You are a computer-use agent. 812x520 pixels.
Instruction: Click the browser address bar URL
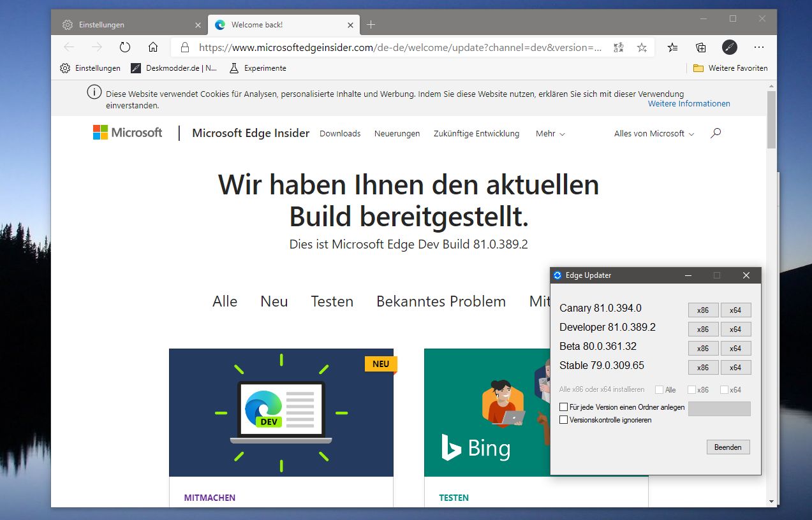[400, 47]
